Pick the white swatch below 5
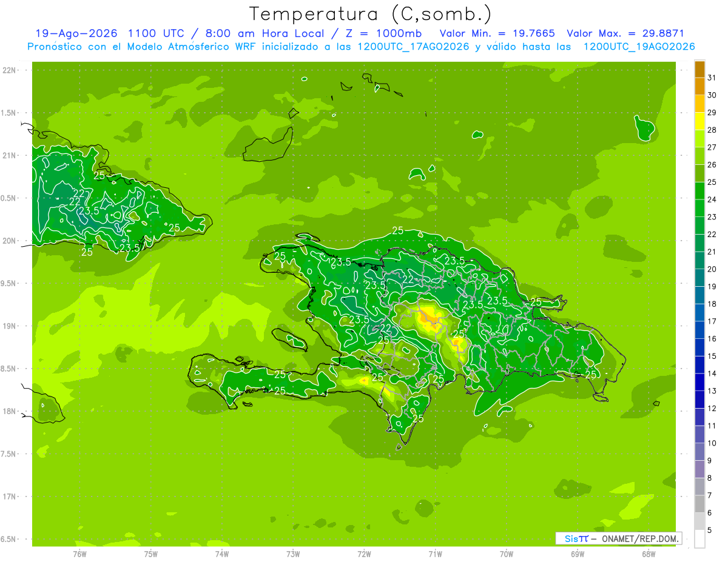Screen dimensions: 728x562 pos(699,539)
